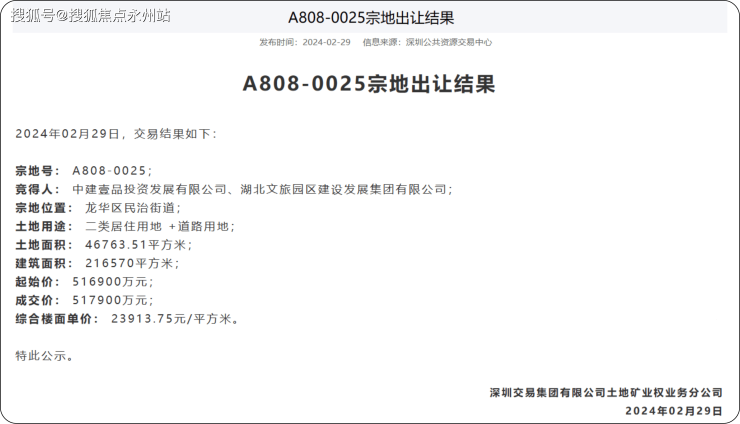This screenshot has width=740, height=424.
Task: Click the large bold A808-0025宗地出让结果 heading
Action: 369,84
